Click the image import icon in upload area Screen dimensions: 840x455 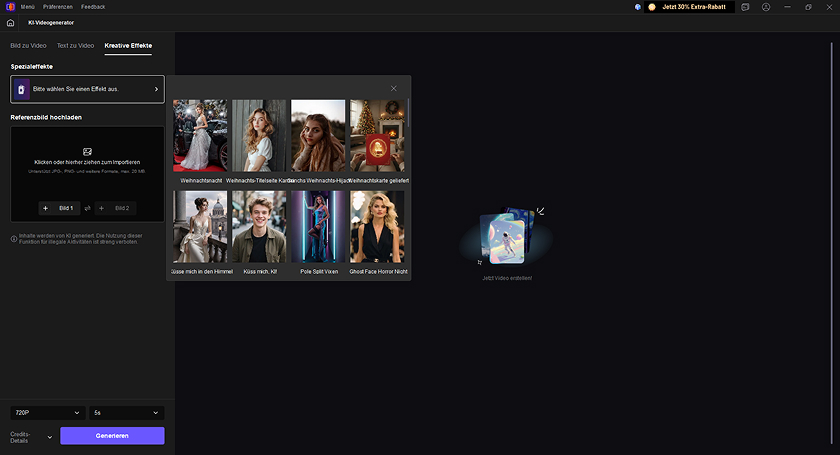point(87,151)
